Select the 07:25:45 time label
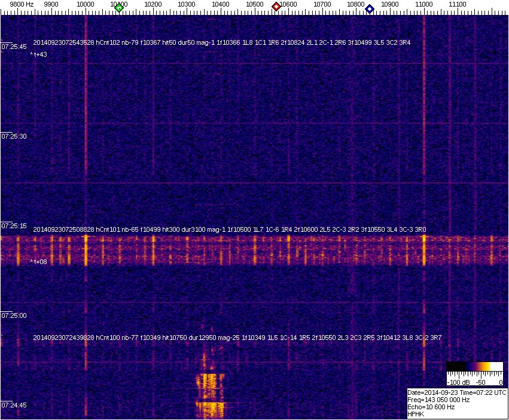 pos(14,47)
